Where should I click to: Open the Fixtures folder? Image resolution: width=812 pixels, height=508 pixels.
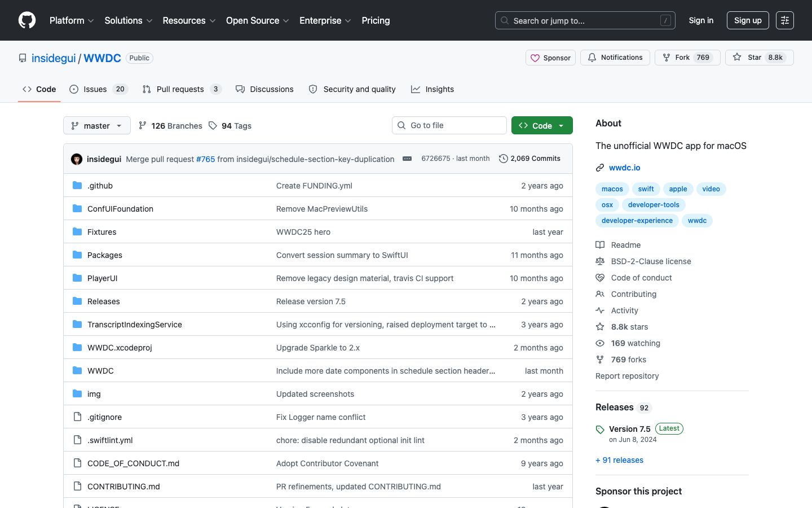101,232
